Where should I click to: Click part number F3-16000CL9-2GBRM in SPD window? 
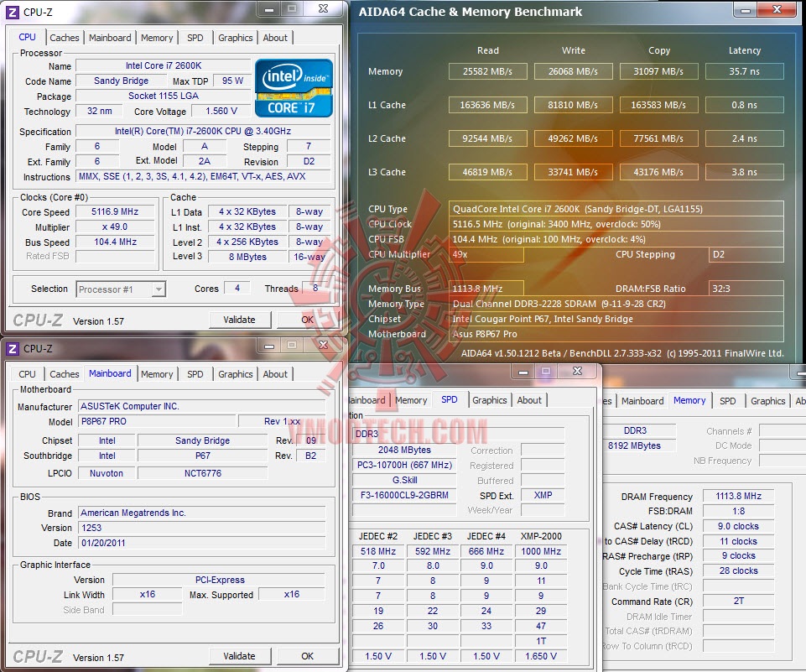pyautogui.click(x=404, y=495)
